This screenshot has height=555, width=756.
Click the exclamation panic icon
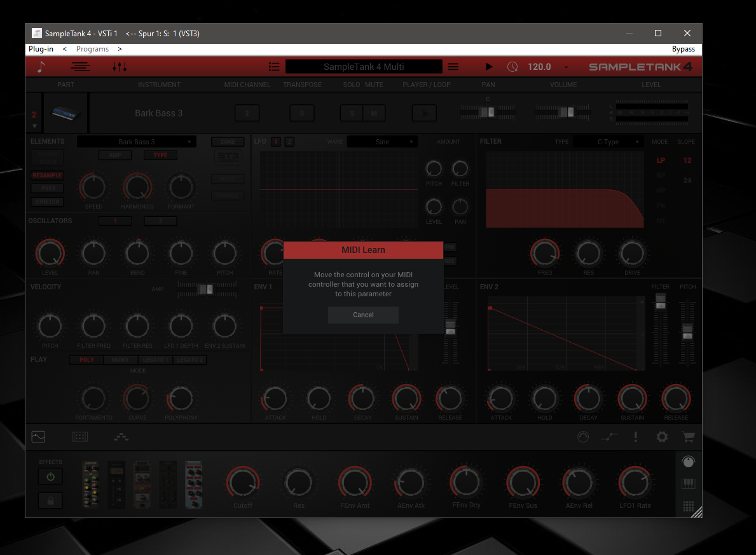pyautogui.click(x=635, y=437)
